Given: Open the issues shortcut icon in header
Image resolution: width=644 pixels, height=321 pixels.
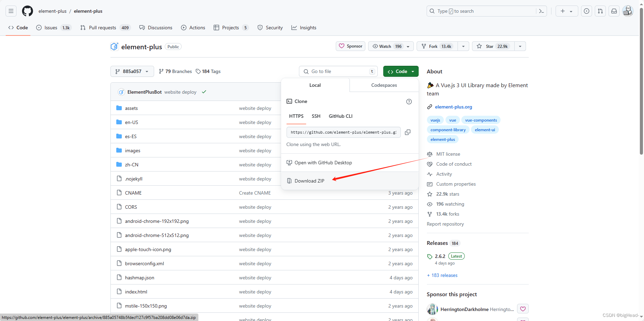Looking at the screenshot, I should coord(587,11).
